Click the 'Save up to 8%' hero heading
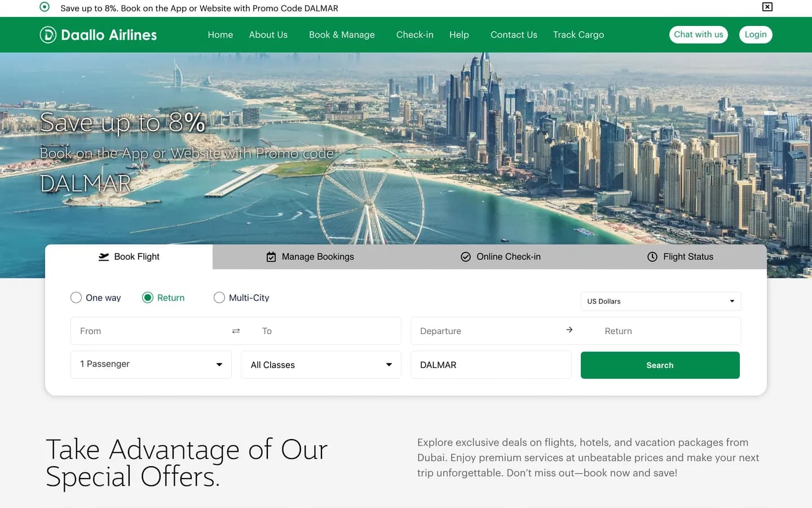This screenshot has height=508, width=812. tap(122, 122)
